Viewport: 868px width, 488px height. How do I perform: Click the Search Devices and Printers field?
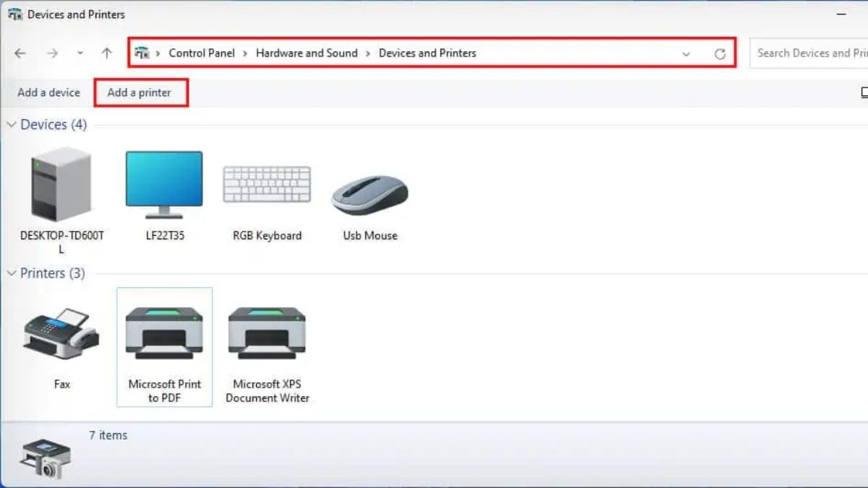810,53
